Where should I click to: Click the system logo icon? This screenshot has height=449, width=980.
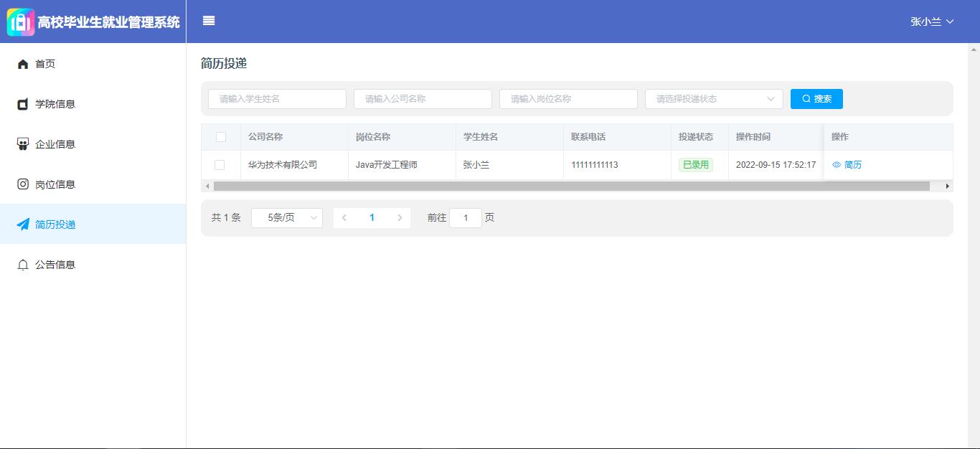[21, 22]
